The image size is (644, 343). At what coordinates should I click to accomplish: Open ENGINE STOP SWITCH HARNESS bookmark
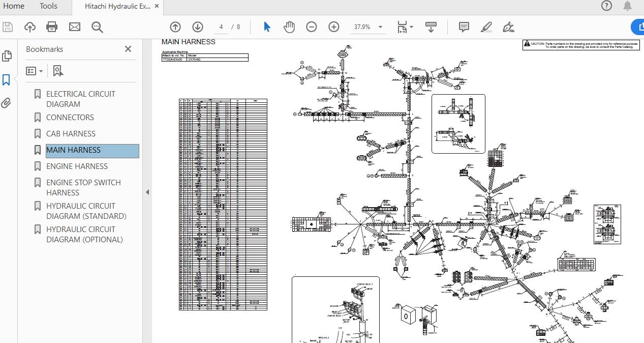click(83, 187)
